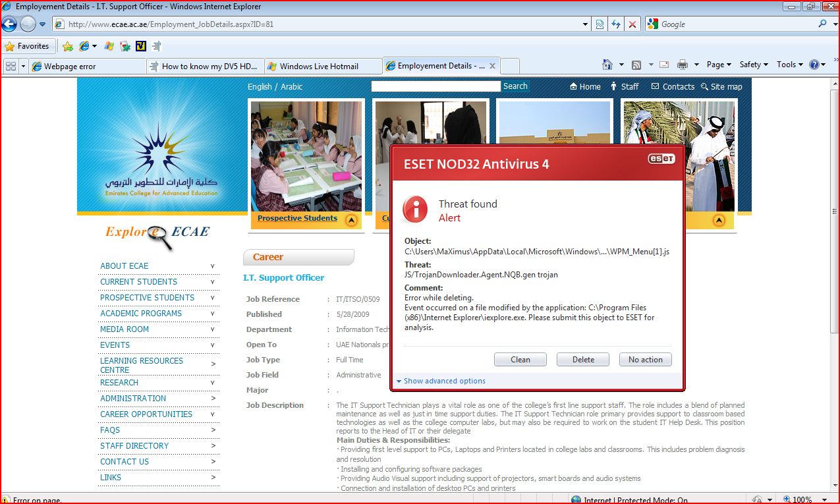The width and height of the screenshot is (840, 504).
Task: Open the Contacts link in site header
Action: (x=673, y=86)
